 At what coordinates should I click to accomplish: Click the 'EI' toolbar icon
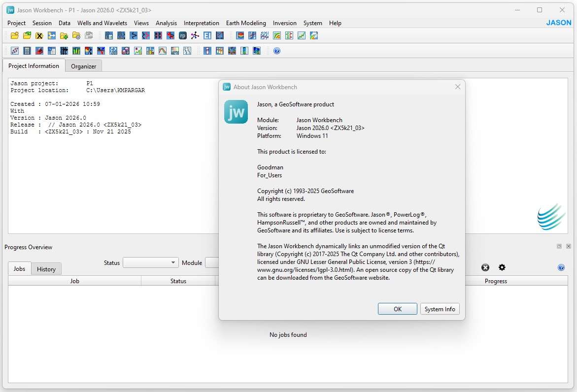pos(207,35)
